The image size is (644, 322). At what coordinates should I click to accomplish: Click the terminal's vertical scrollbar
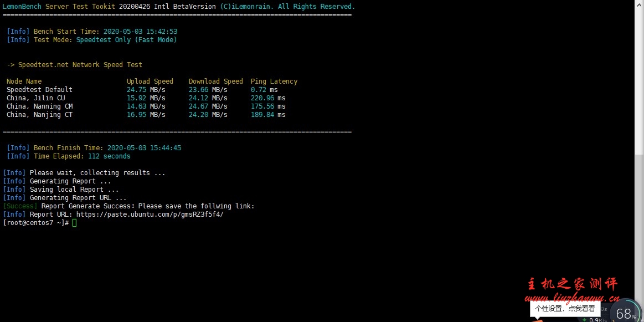click(640, 139)
